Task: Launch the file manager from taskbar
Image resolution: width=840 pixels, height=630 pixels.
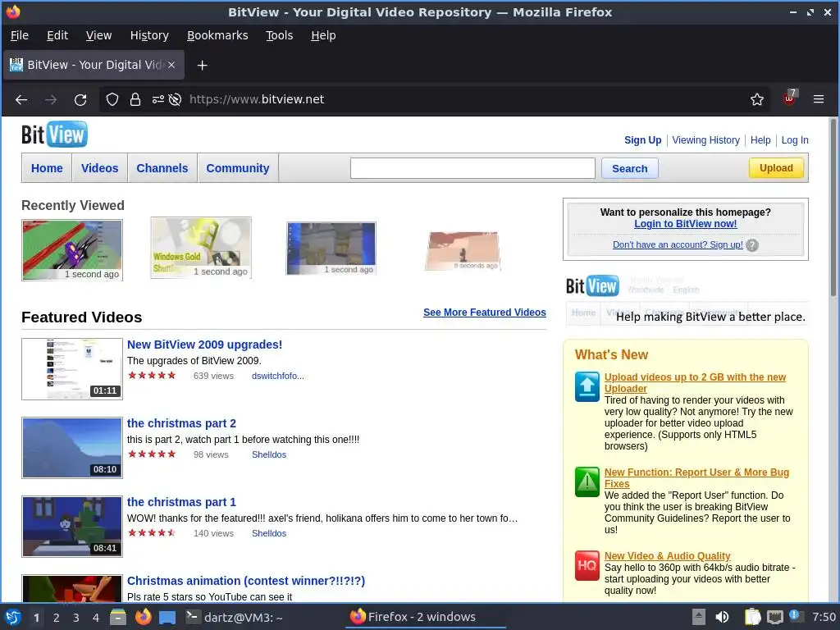Action: click(118, 617)
